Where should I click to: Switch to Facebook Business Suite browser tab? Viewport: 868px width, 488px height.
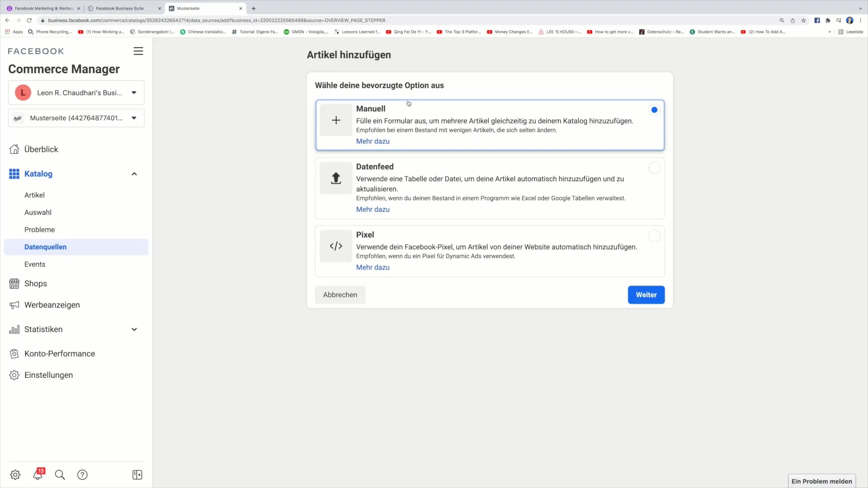click(120, 8)
